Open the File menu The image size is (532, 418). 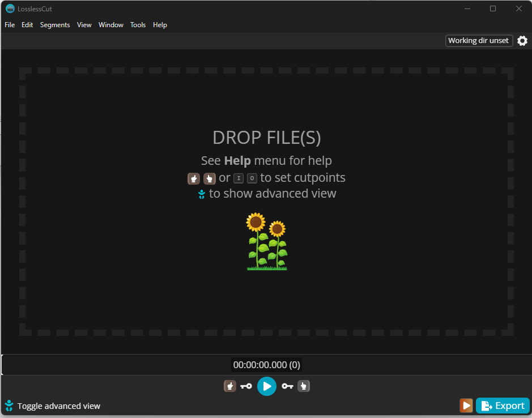click(x=10, y=25)
